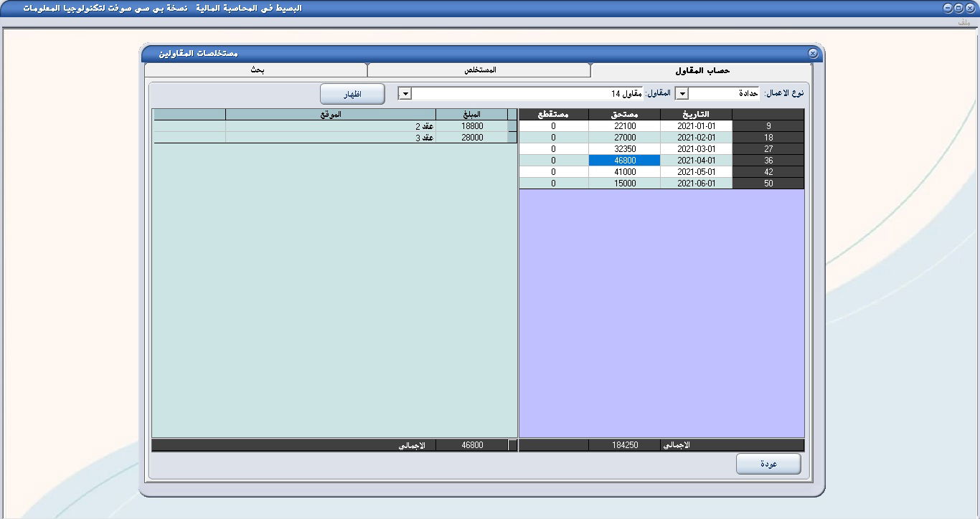The width and height of the screenshot is (980, 519).
Task: Select the حساب المقاول tab
Action: pos(702,70)
